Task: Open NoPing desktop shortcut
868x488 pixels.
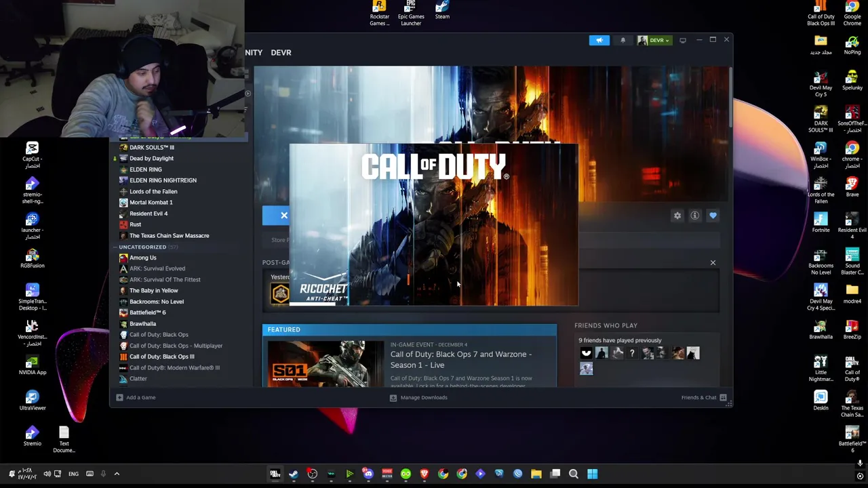Action: [852, 46]
